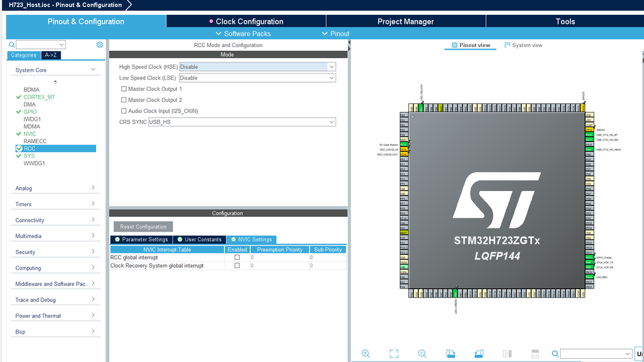Open the Tools tab

coord(565,21)
